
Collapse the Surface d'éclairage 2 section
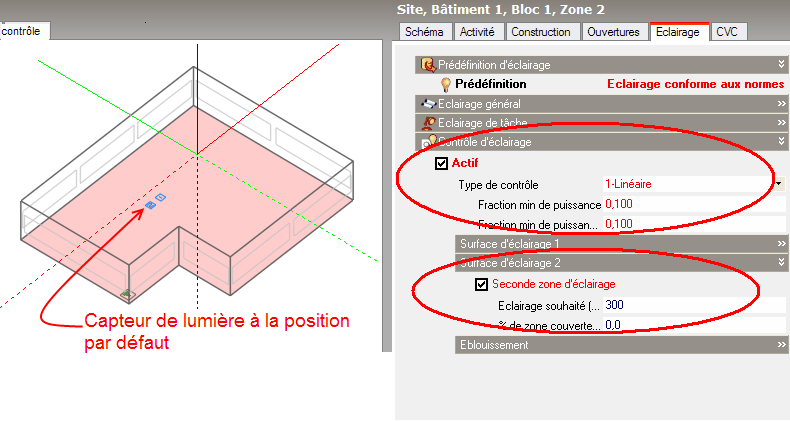(x=781, y=263)
